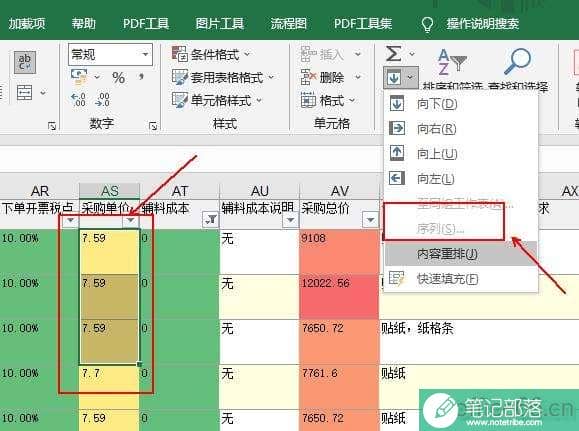
Task: Open 采购单价 column filter arrow
Action: (x=130, y=220)
